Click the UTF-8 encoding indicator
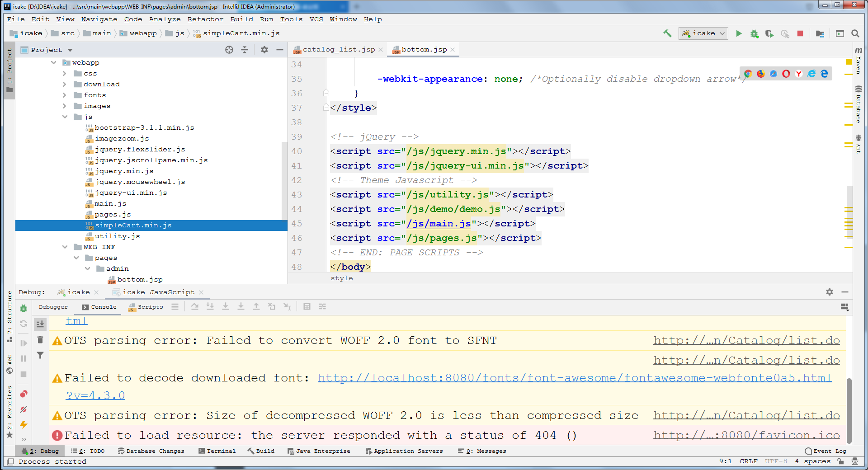Viewport: 868px width, 470px height. coord(776,461)
